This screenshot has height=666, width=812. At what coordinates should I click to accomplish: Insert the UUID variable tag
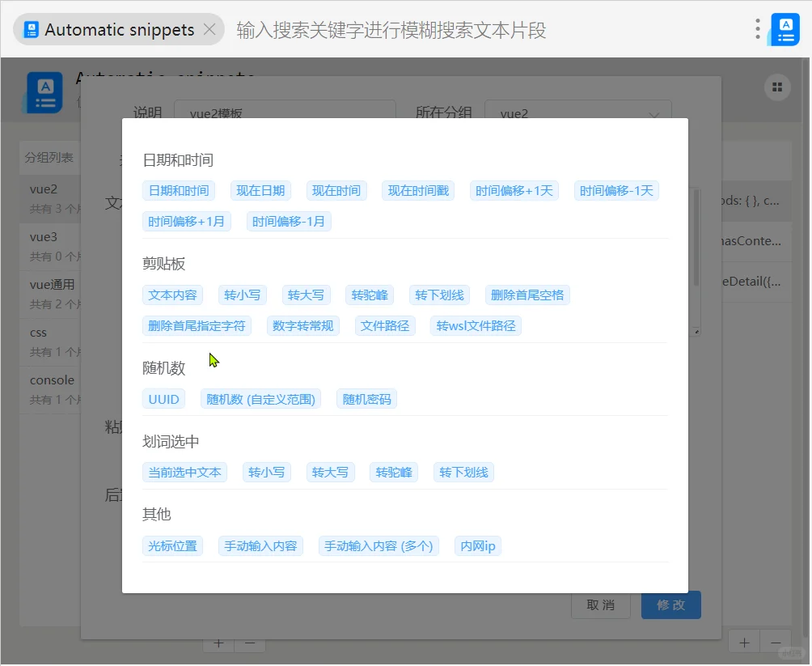(x=164, y=398)
